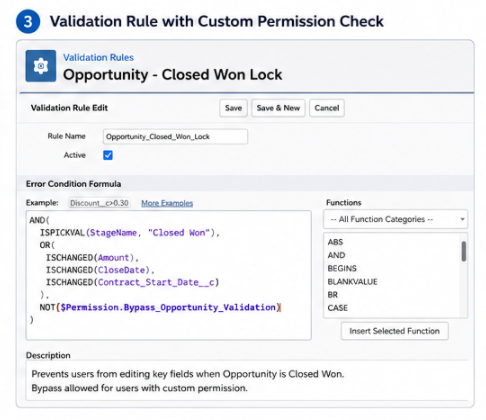Select AND in the functions list
The image size is (486, 420).
336,255
